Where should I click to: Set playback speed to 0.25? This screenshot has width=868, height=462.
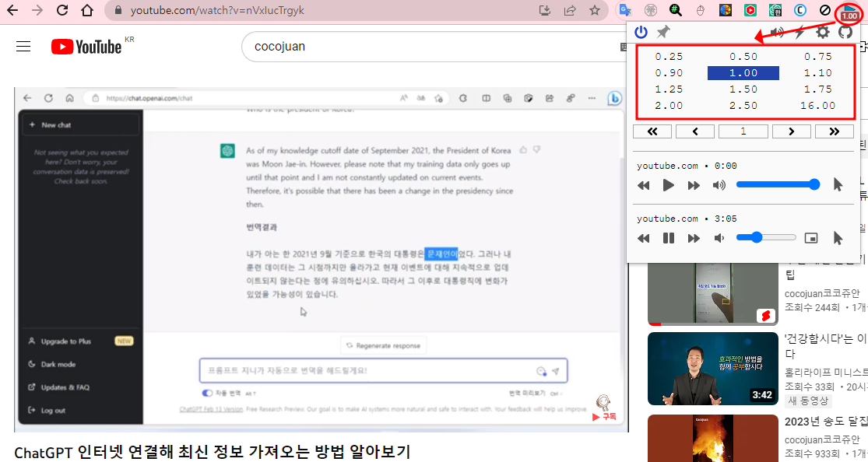pyautogui.click(x=669, y=57)
